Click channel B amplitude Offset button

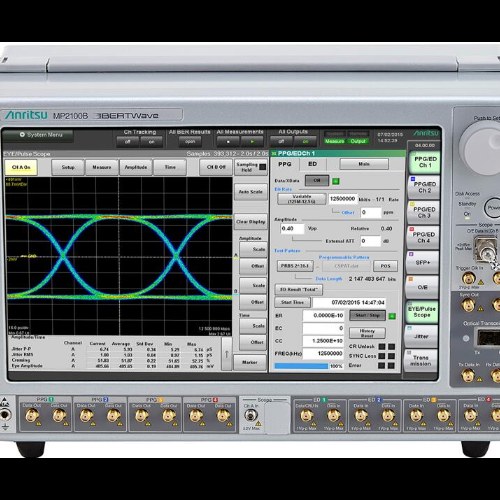click(253, 302)
